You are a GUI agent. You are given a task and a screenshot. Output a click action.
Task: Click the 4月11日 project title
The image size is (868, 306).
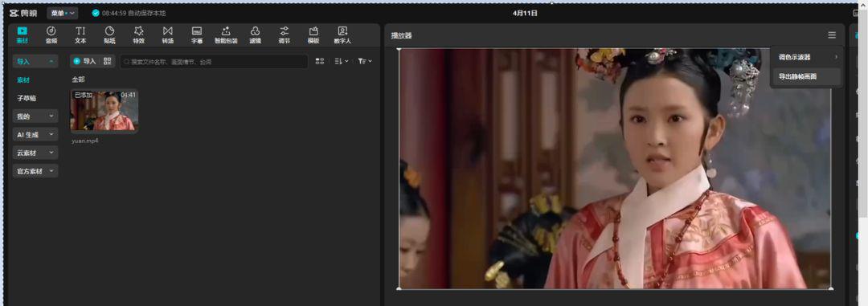[x=525, y=13]
